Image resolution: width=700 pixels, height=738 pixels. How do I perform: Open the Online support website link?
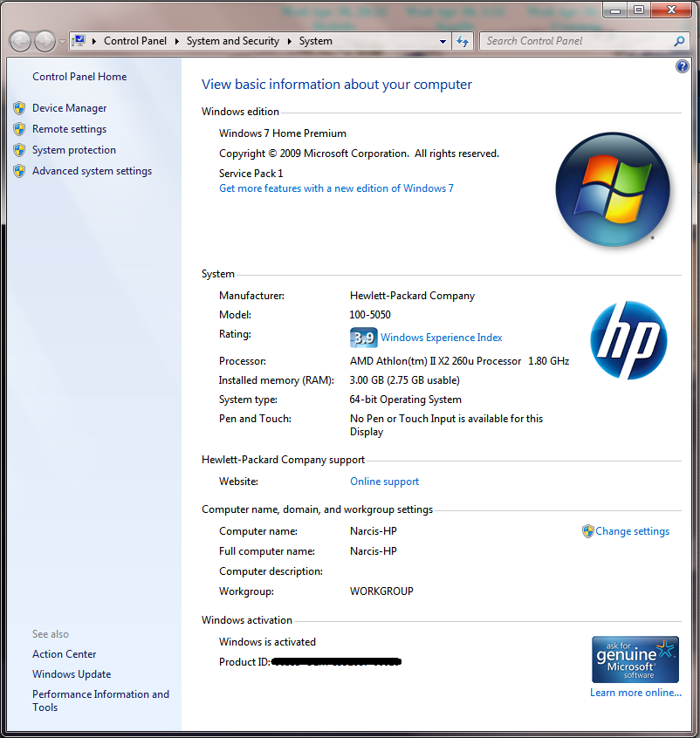coord(384,482)
